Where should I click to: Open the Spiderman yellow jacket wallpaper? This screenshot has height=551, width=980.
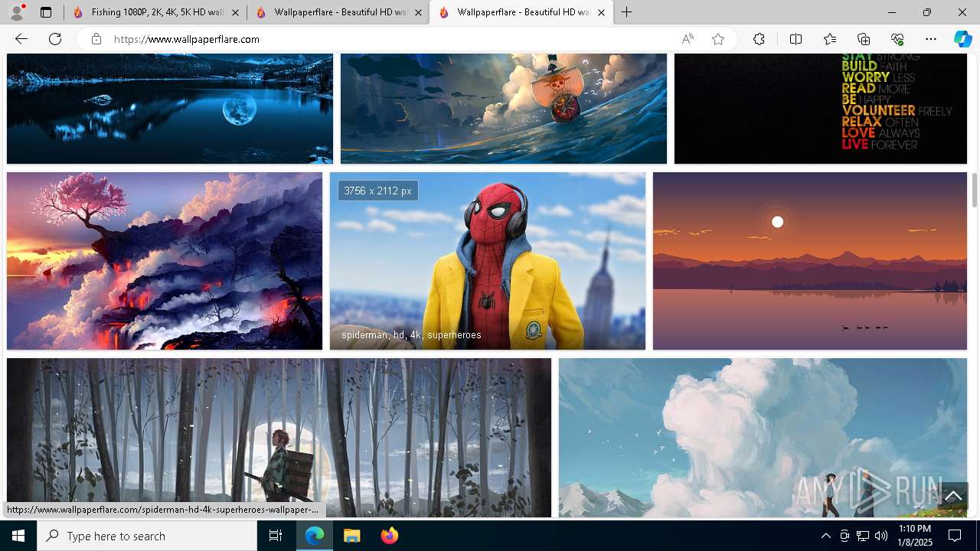pyautogui.click(x=488, y=261)
